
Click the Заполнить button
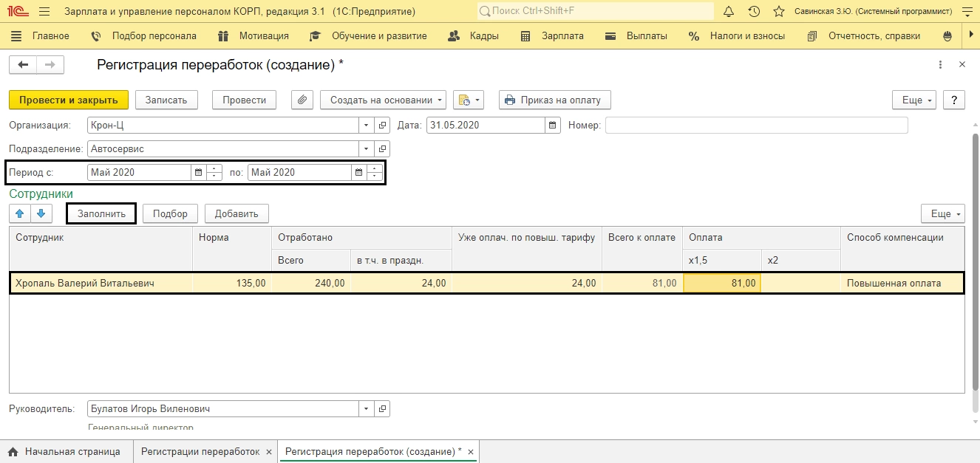coord(101,213)
